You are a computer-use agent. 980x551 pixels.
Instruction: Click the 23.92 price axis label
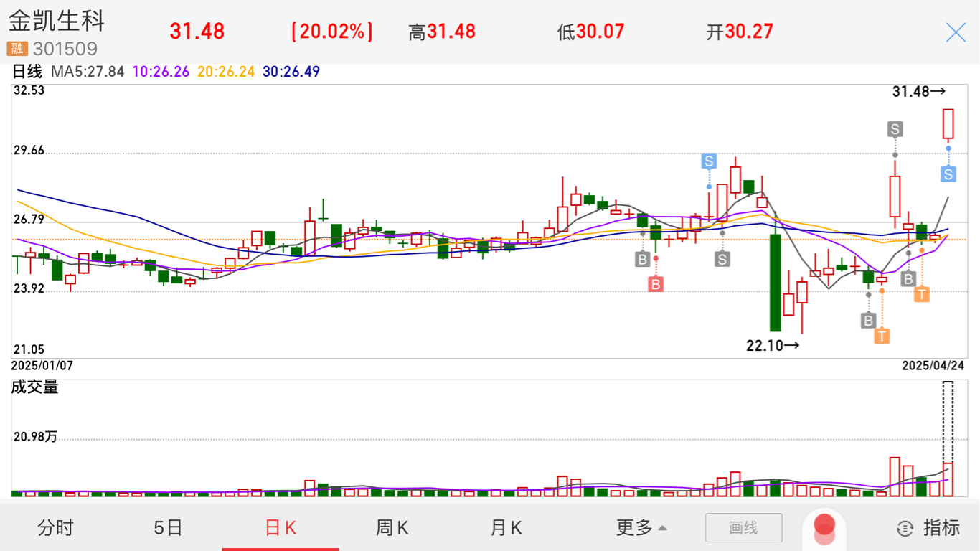click(29, 288)
